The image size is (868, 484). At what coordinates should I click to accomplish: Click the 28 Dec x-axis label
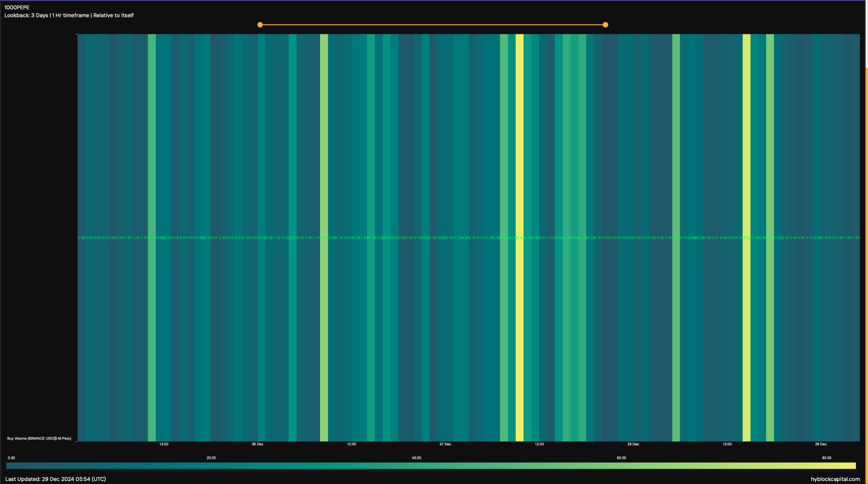pyautogui.click(x=633, y=444)
